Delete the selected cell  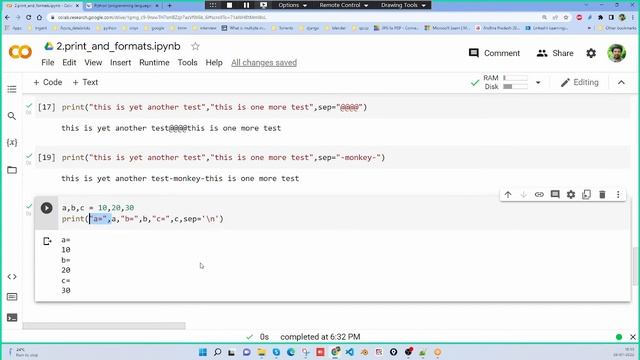pyautogui.click(x=602, y=195)
